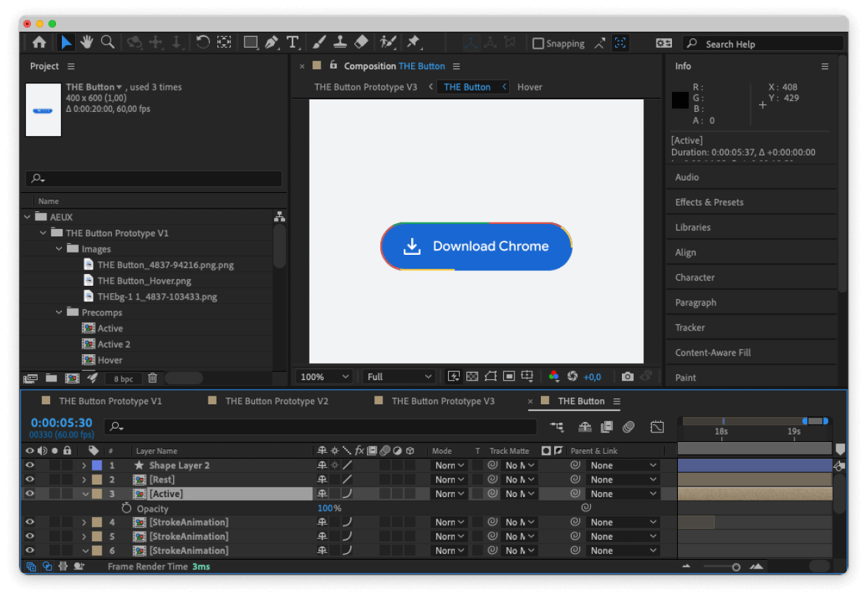The height and width of the screenshot is (598, 868).
Task: Open Interpret Footage icon in Project panel
Action: point(30,379)
